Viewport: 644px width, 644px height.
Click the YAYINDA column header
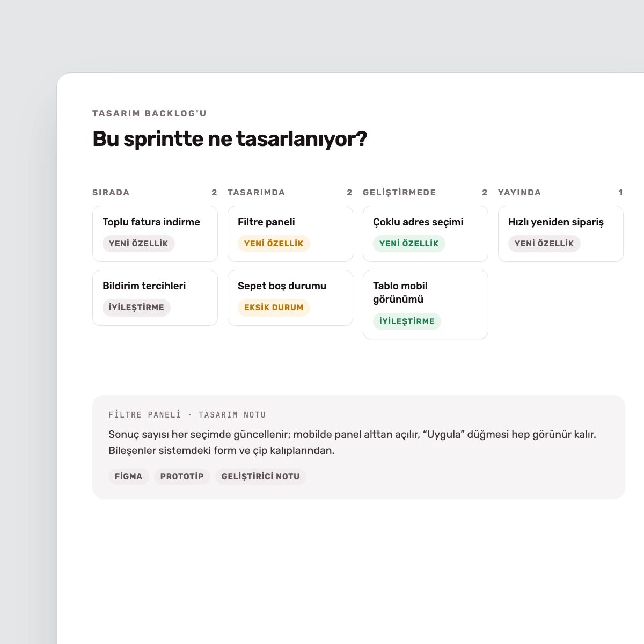tap(519, 193)
